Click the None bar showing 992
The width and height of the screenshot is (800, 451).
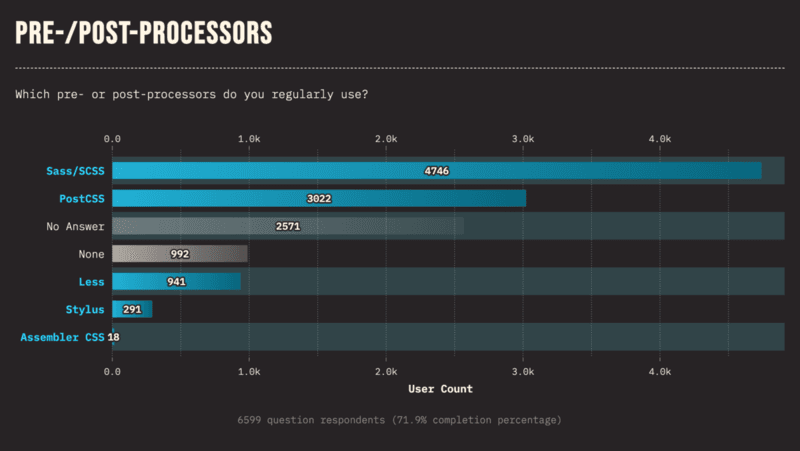pos(180,254)
